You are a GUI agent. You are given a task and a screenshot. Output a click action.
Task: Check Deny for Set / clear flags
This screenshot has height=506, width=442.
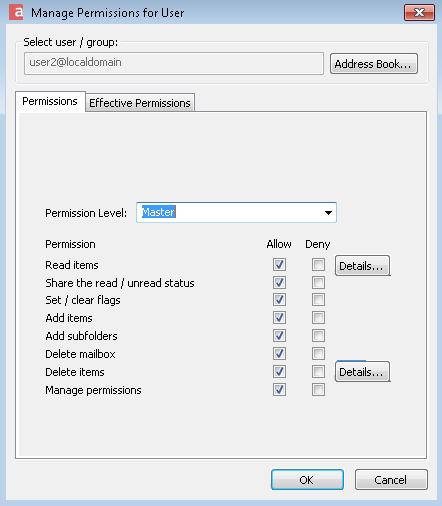click(318, 299)
